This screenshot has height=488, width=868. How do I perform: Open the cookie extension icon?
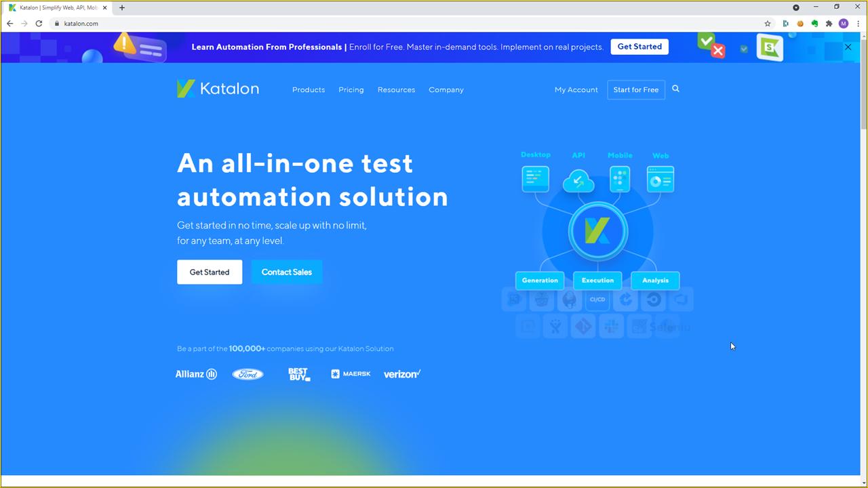(x=800, y=23)
